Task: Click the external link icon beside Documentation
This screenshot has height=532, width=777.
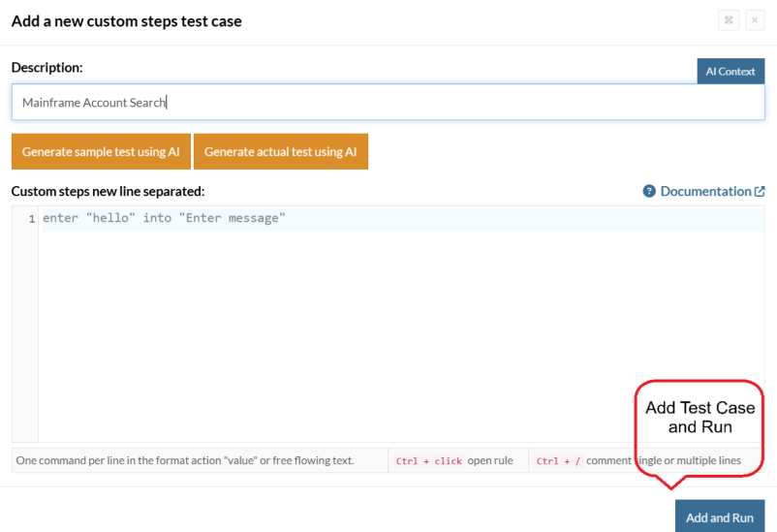Action: [x=760, y=192]
